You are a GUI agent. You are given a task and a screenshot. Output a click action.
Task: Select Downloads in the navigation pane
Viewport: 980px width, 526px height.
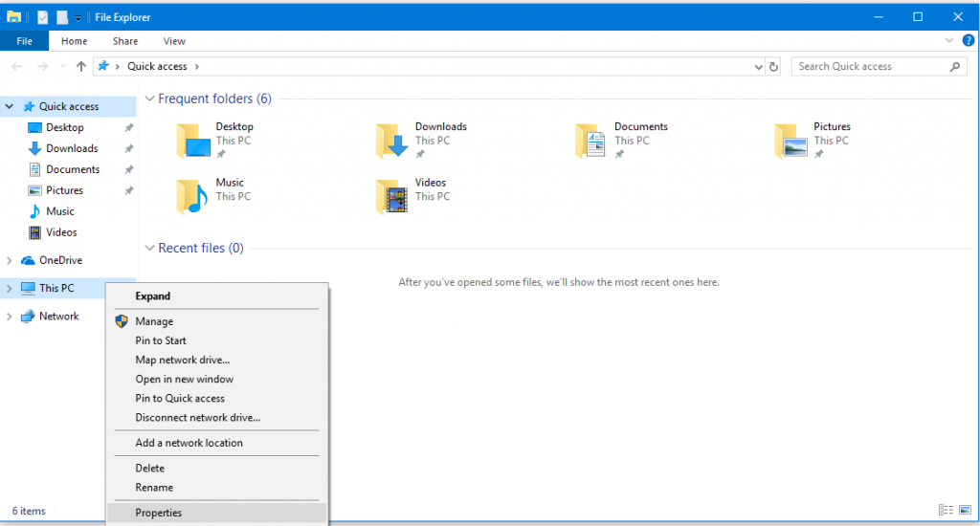tap(72, 148)
